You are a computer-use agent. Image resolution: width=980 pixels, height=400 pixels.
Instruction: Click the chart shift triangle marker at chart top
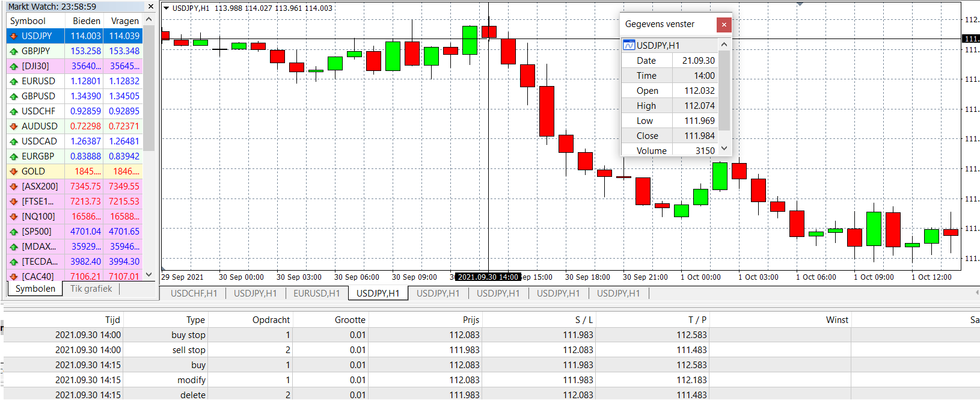point(800,4)
